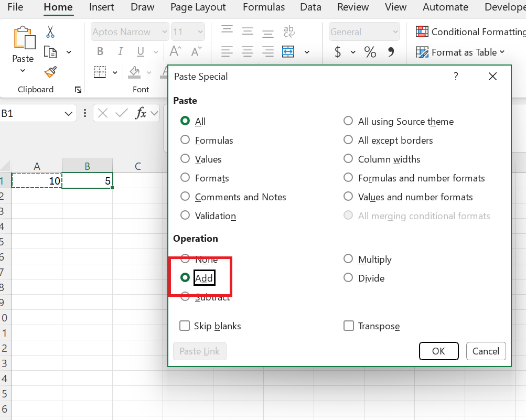
Task: Click OK in Paste Special dialog
Action: coord(439,351)
